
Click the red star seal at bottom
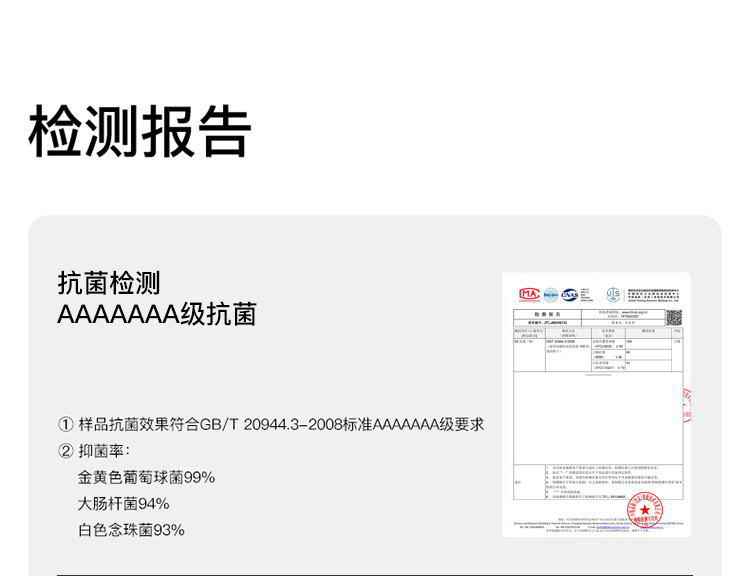(645, 511)
